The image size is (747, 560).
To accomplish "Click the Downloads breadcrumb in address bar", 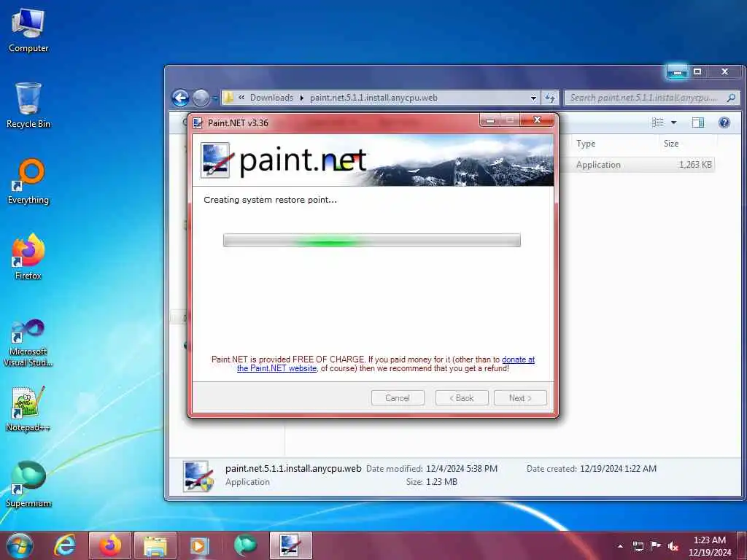I will (271, 98).
